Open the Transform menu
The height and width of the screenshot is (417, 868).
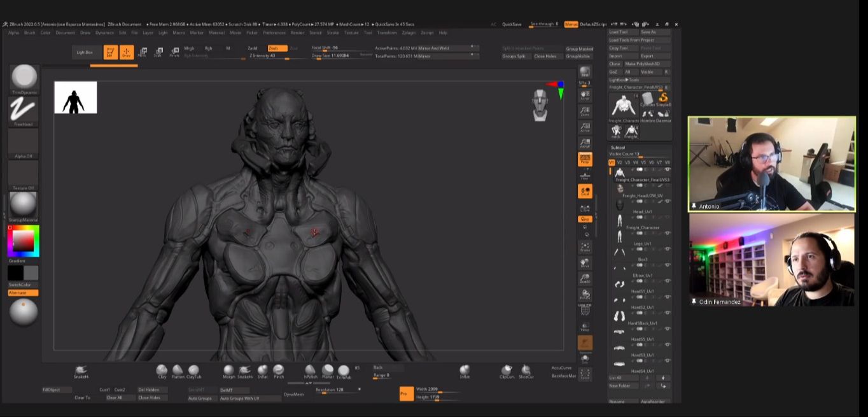(386, 32)
